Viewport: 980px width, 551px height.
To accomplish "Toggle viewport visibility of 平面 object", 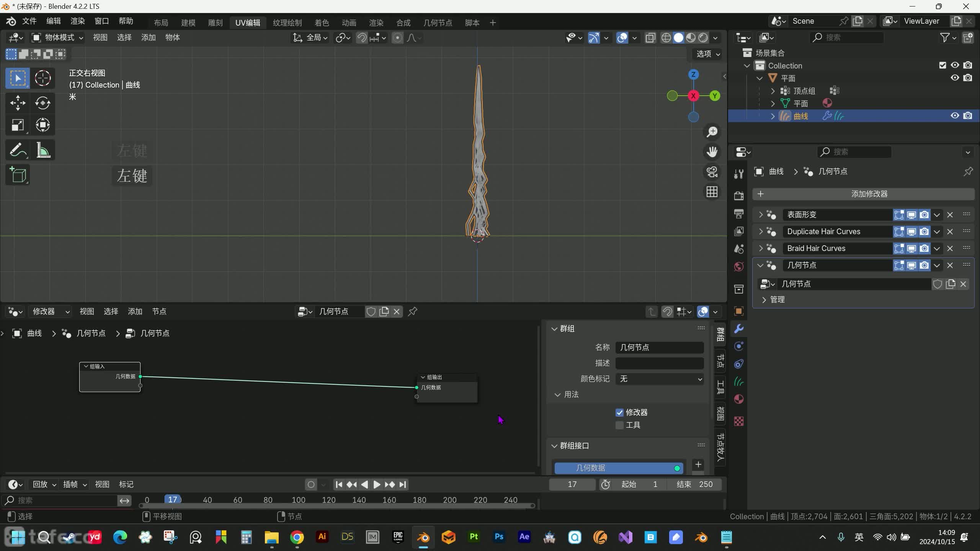I will coord(955,78).
